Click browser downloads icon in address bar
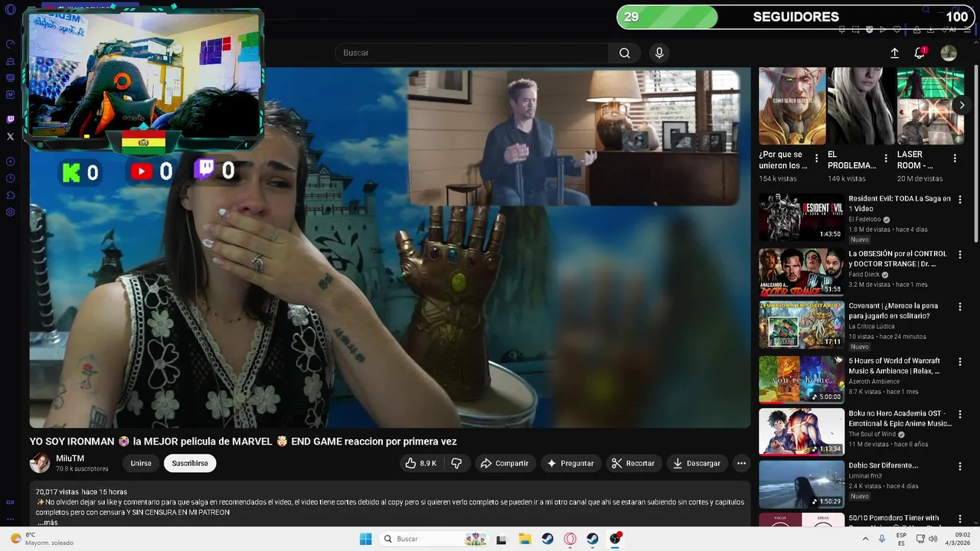Image resolution: width=980 pixels, height=551 pixels. (930, 30)
